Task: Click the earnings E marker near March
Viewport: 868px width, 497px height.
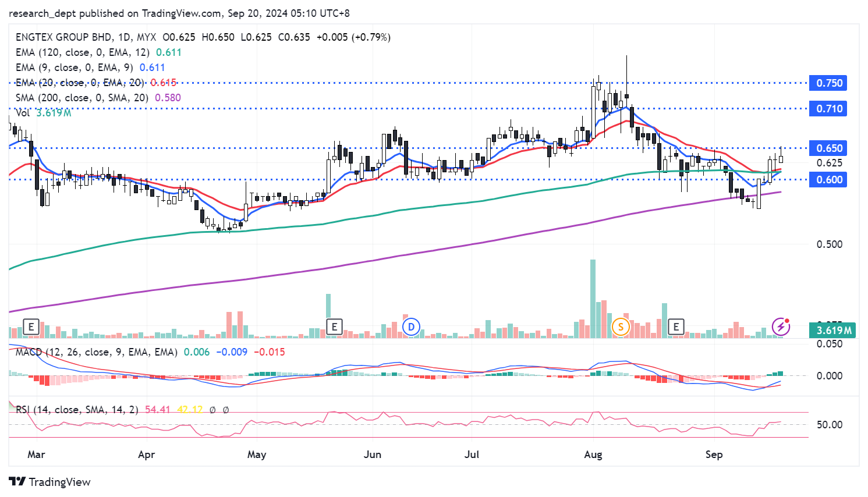Action: (x=31, y=327)
